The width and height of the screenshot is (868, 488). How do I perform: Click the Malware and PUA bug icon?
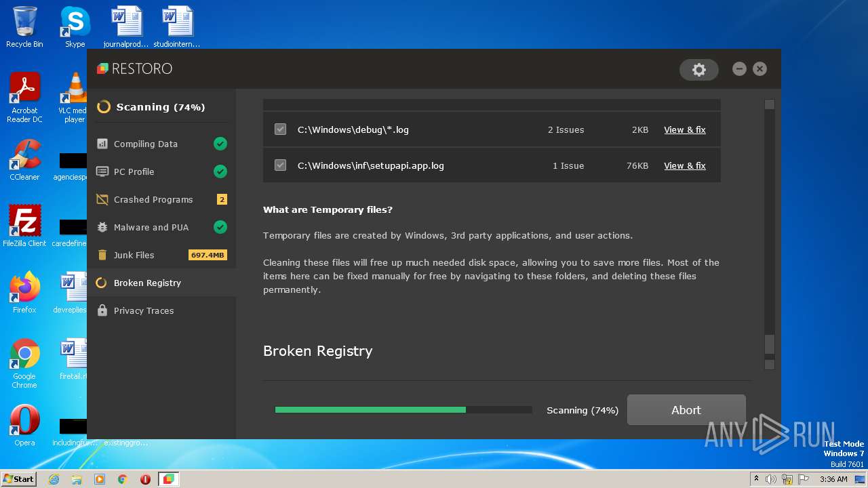pyautogui.click(x=102, y=227)
